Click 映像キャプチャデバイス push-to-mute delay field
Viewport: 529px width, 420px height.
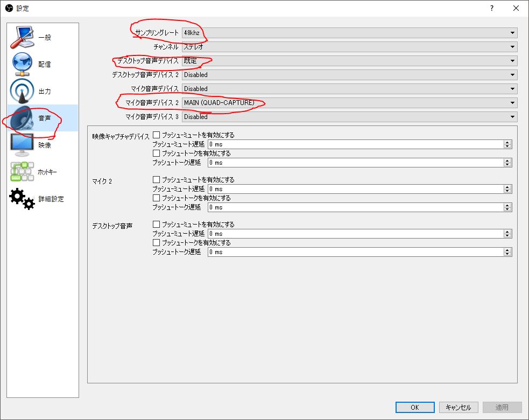click(x=359, y=144)
